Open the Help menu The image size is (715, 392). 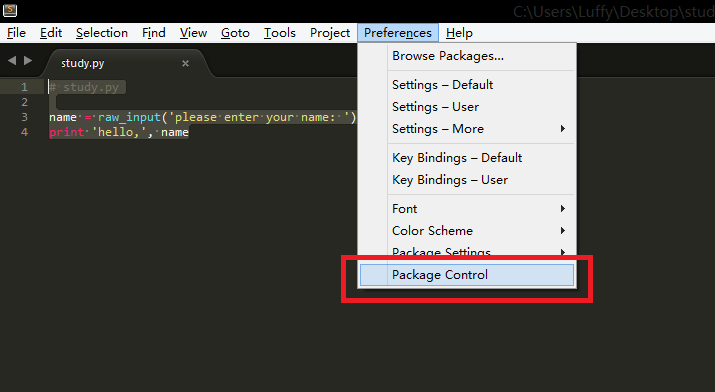459,33
